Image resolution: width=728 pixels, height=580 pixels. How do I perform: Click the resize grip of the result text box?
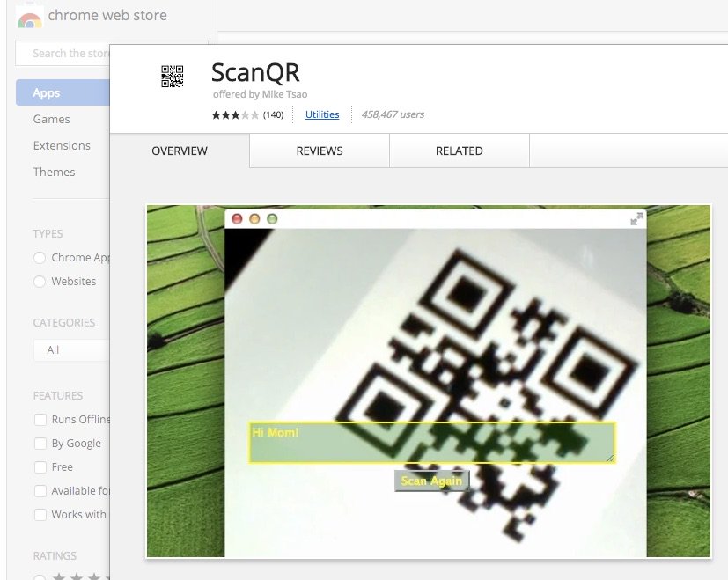point(610,458)
